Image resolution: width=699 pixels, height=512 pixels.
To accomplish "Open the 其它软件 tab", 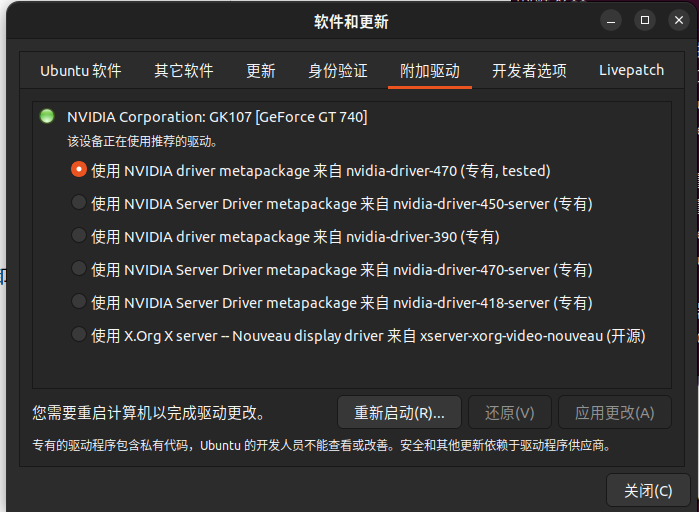I will click(184, 70).
